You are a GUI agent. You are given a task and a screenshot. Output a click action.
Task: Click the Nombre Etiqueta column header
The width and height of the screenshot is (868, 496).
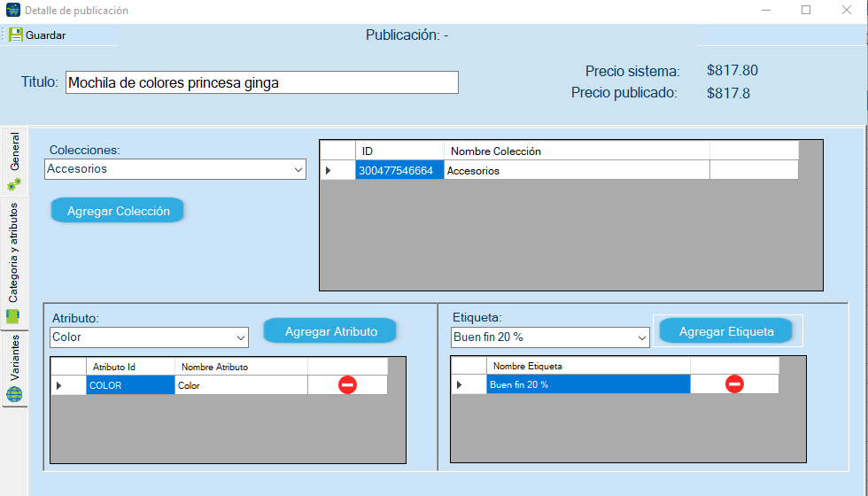coord(588,366)
